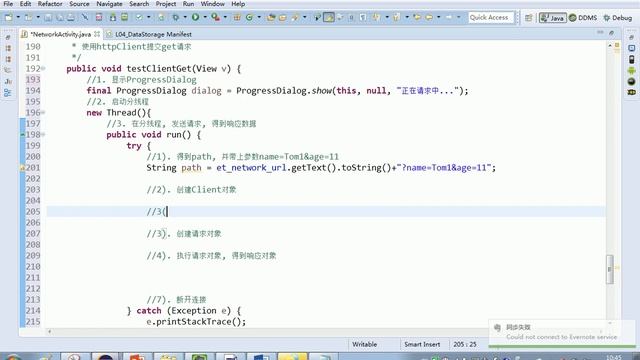Click the horizontal scrollbar left arrow
The width and height of the screenshot is (640, 360).
[49, 331]
